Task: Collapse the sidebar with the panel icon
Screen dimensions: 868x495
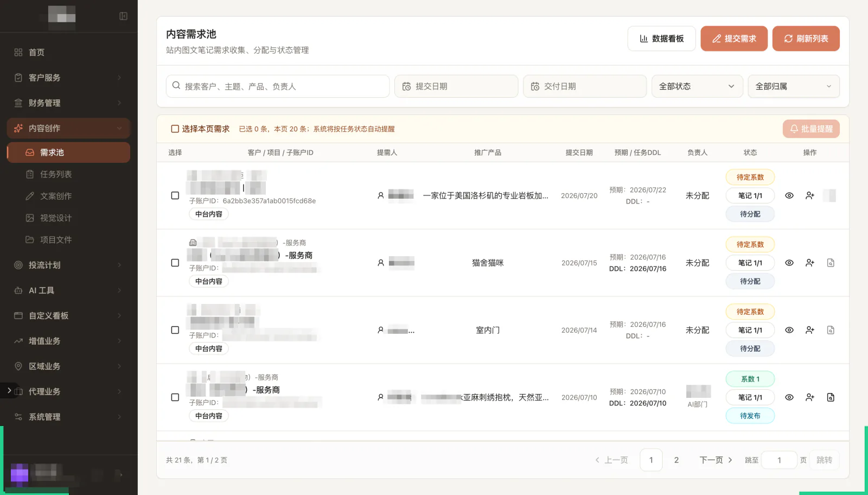Action: click(x=124, y=16)
